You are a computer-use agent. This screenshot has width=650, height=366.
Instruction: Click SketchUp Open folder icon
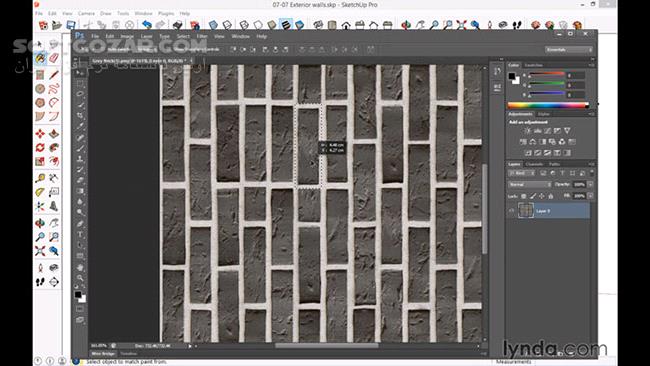pos(57,25)
